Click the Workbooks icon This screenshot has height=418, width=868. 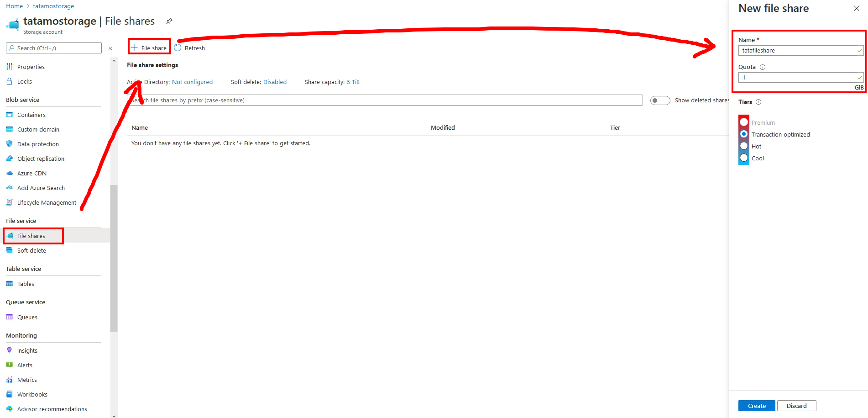[x=9, y=394]
